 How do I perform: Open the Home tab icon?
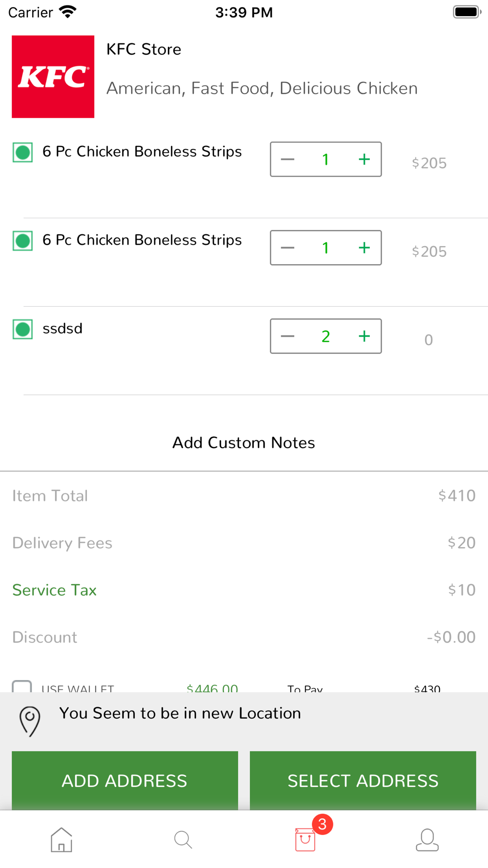click(61, 840)
